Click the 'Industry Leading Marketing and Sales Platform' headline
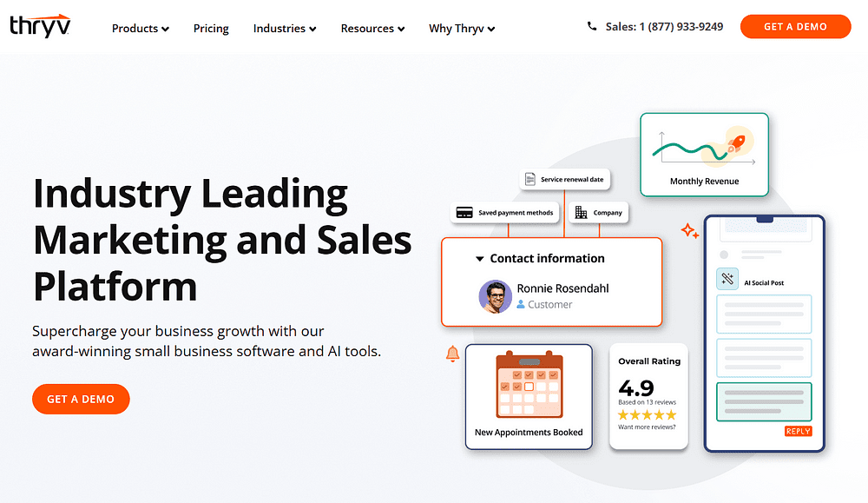 coord(222,239)
